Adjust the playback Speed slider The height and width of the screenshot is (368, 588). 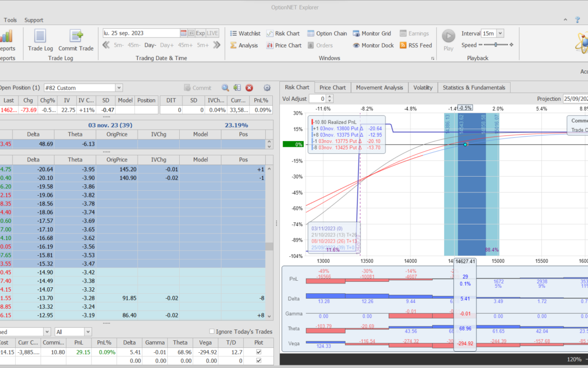(x=496, y=45)
